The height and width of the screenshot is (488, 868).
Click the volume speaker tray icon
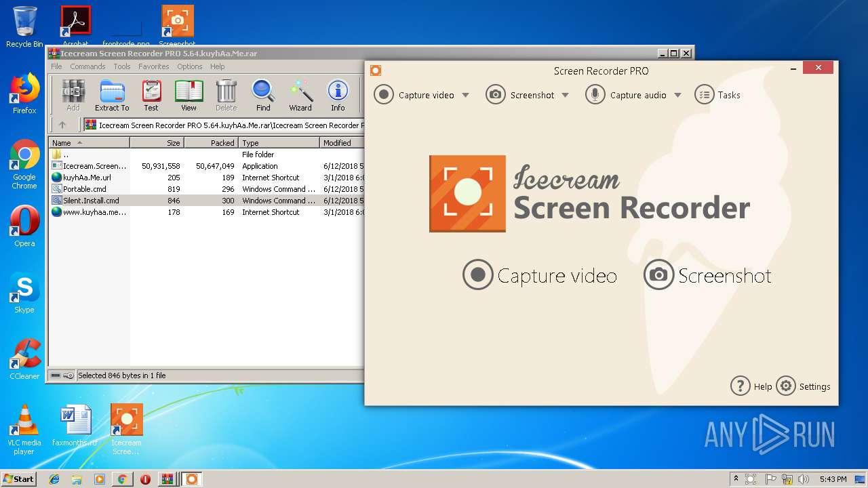[804, 479]
